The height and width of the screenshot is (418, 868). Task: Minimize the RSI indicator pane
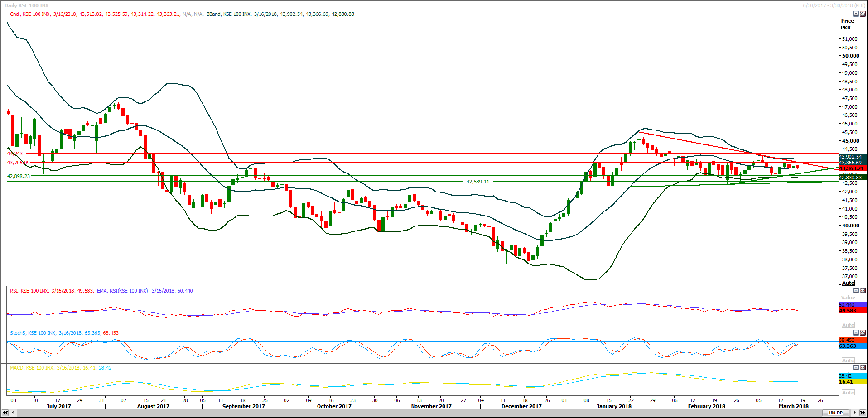pos(856,290)
